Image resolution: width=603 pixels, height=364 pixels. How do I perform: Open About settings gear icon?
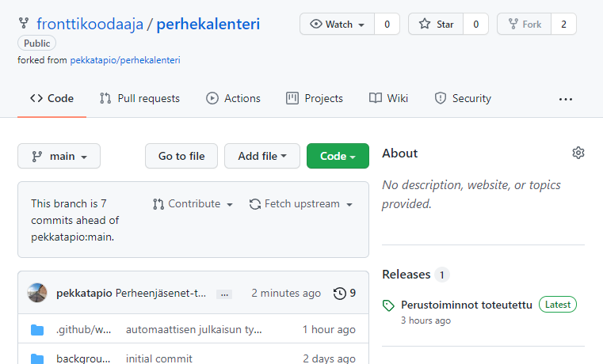(578, 153)
